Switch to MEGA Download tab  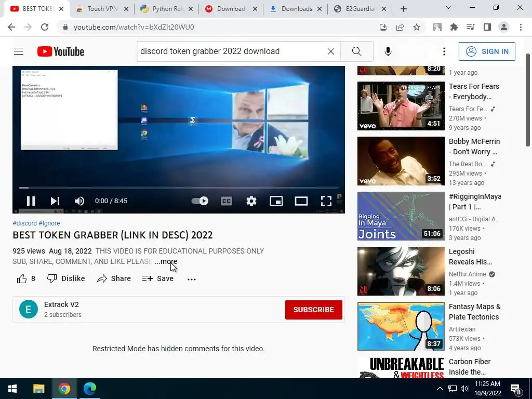click(231, 9)
